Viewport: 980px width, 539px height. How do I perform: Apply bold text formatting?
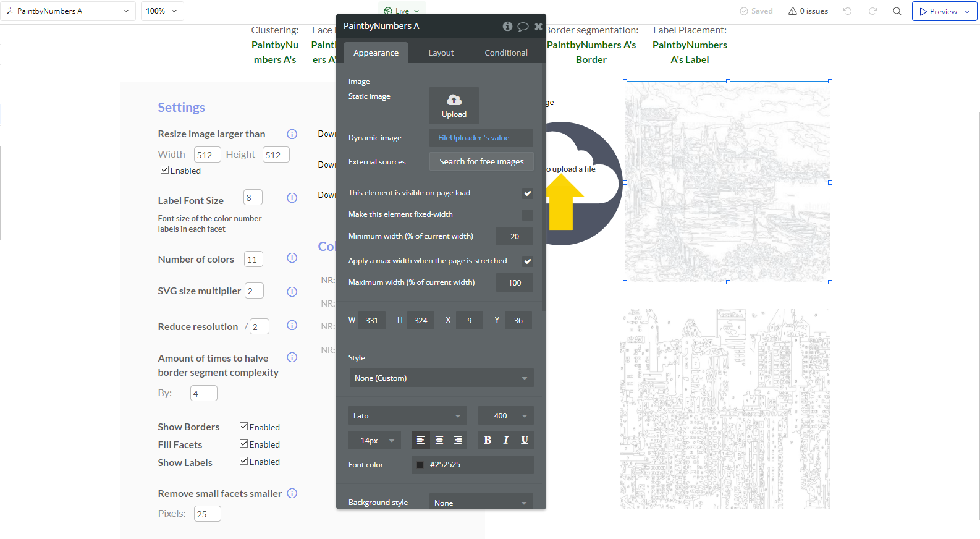point(488,440)
